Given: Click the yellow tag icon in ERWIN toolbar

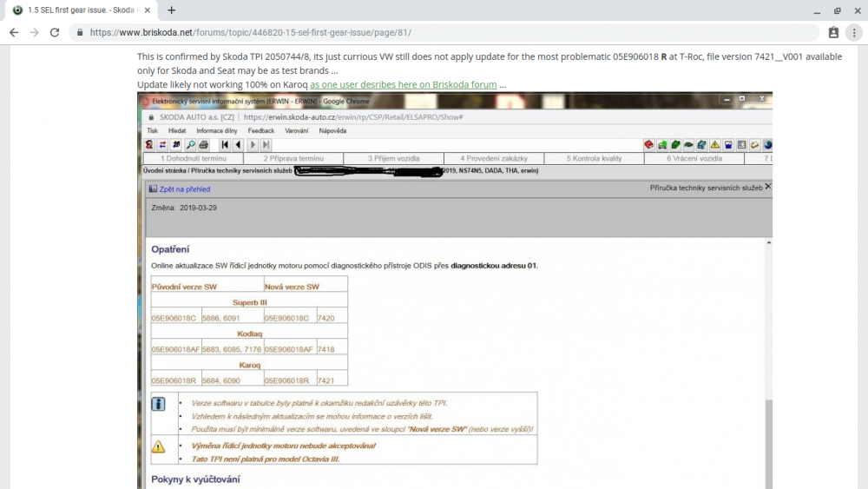Looking at the screenshot, I should click(755, 145).
